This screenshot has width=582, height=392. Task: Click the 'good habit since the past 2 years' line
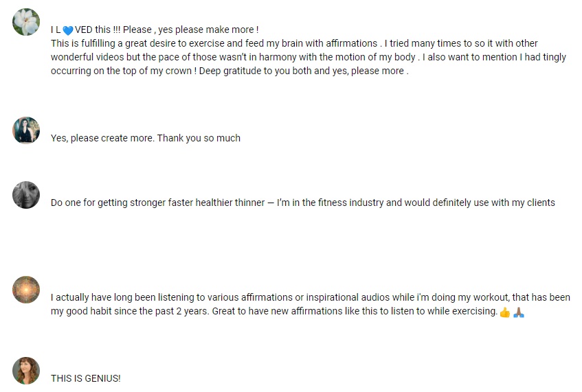pos(274,311)
